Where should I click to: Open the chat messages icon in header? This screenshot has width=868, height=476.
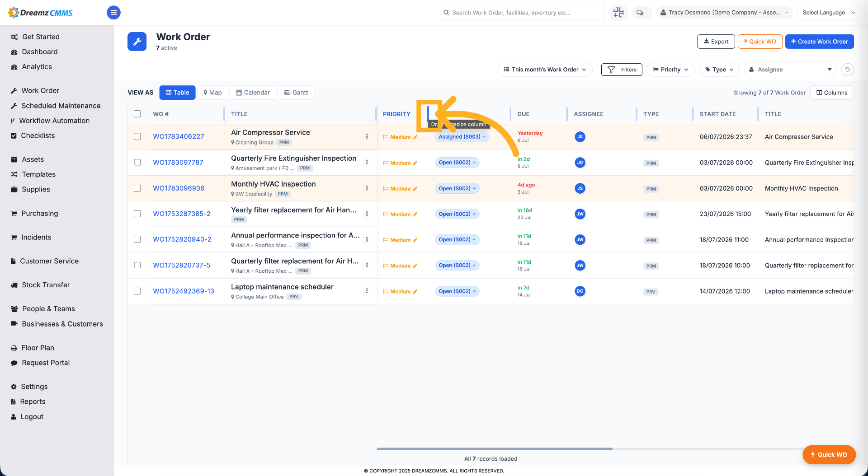tap(640, 13)
